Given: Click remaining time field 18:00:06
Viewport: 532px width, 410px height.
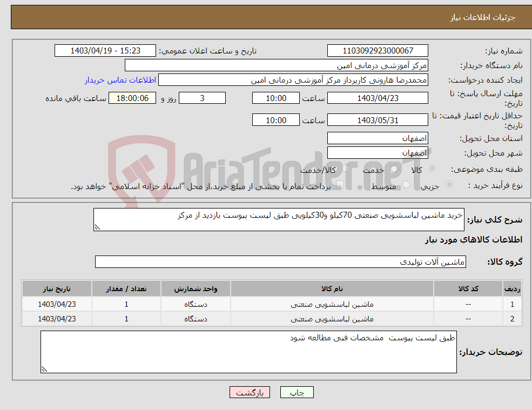Looking at the screenshot, I should click(x=132, y=98).
